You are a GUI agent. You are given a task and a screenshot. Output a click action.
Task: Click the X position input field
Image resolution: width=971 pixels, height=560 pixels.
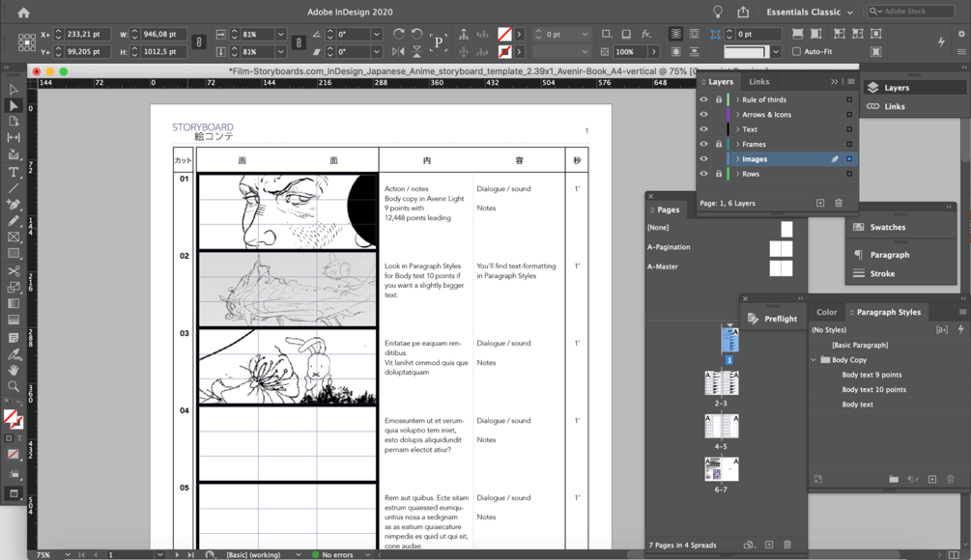(87, 34)
